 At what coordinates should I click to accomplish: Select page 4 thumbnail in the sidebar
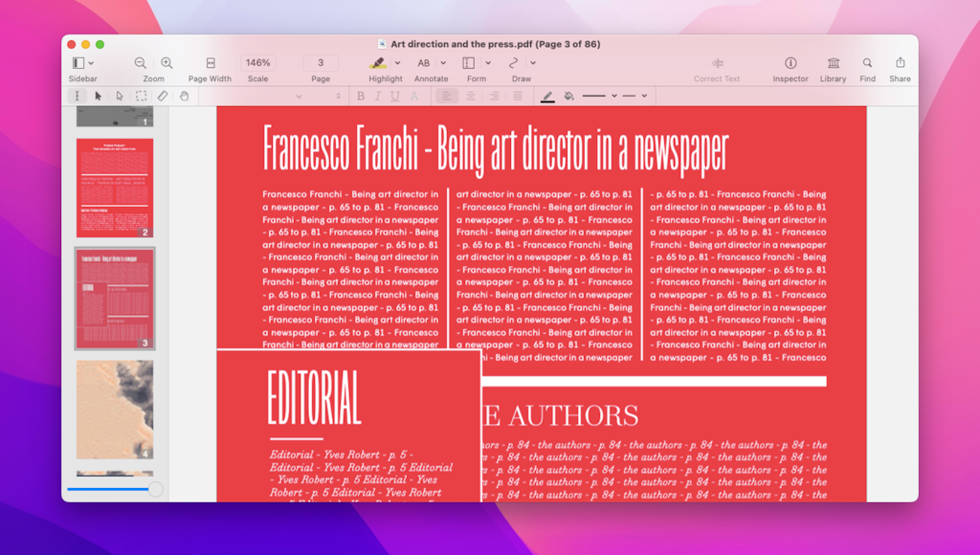114,410
